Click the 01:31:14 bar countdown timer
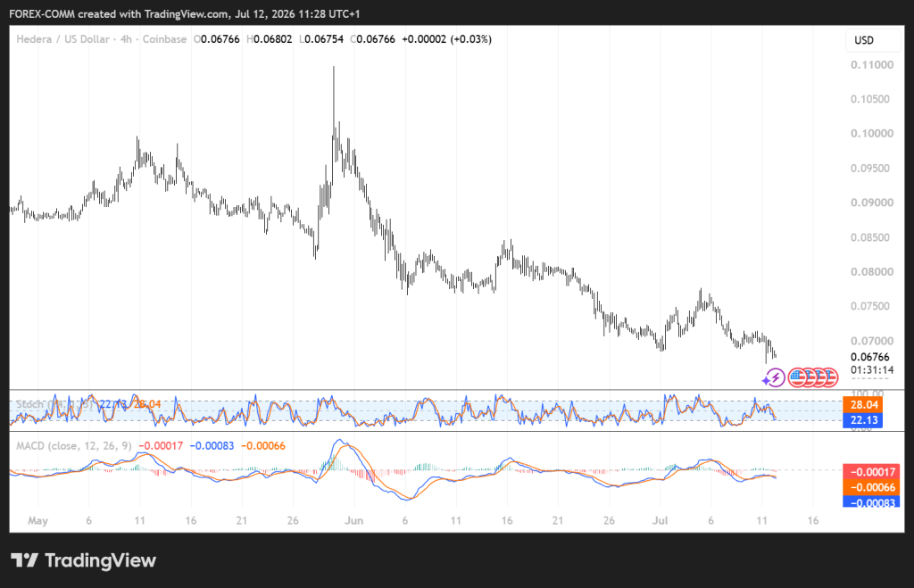The height and width of the screenshot is (588, 914). tap(872, 370)
